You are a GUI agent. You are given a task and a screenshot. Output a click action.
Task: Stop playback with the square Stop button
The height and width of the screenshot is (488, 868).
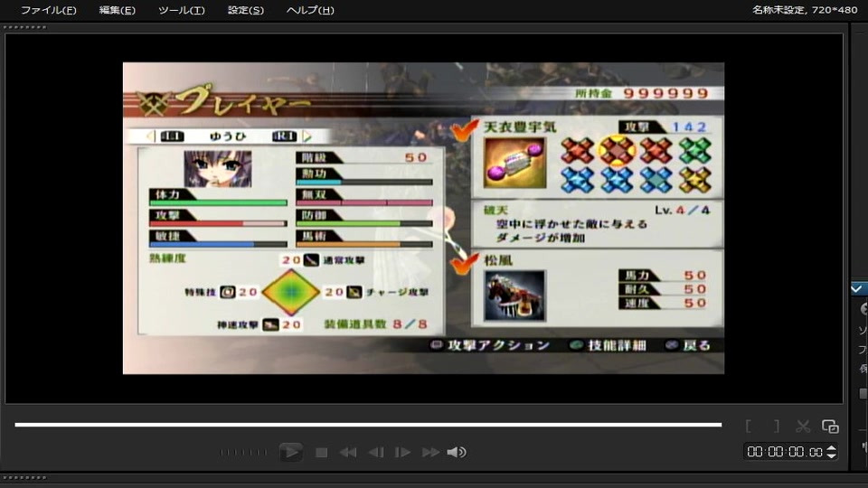(x=321, y=453)
